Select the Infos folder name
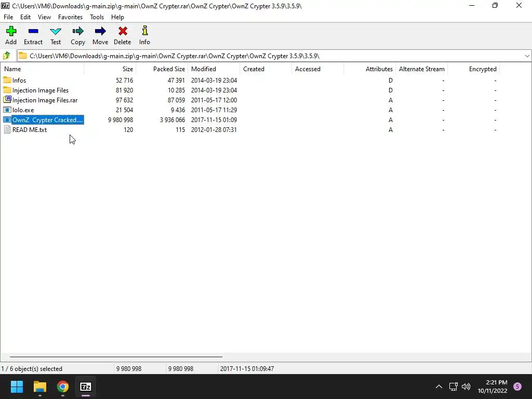The image size is (532, 399). click(x=19, y=81)
